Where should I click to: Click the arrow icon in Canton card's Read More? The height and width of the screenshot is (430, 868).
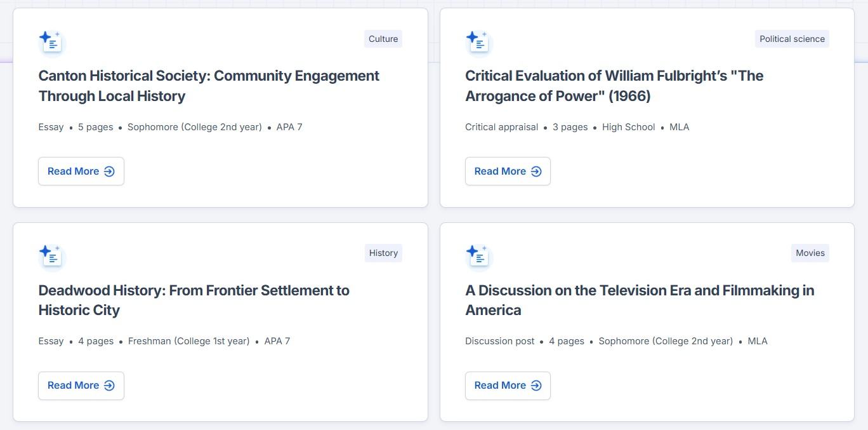pyautogui.click(x=109, y=171)
